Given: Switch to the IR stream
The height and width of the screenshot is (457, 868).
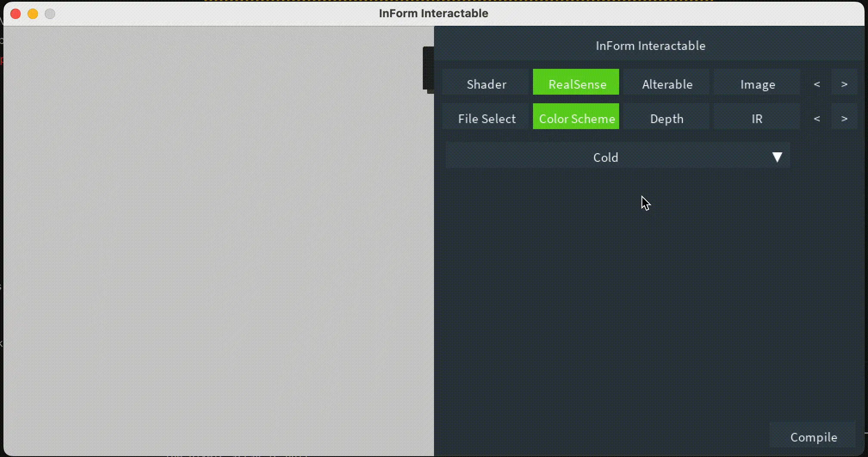Looking at the screenshot, I should [x=757, y=118].
